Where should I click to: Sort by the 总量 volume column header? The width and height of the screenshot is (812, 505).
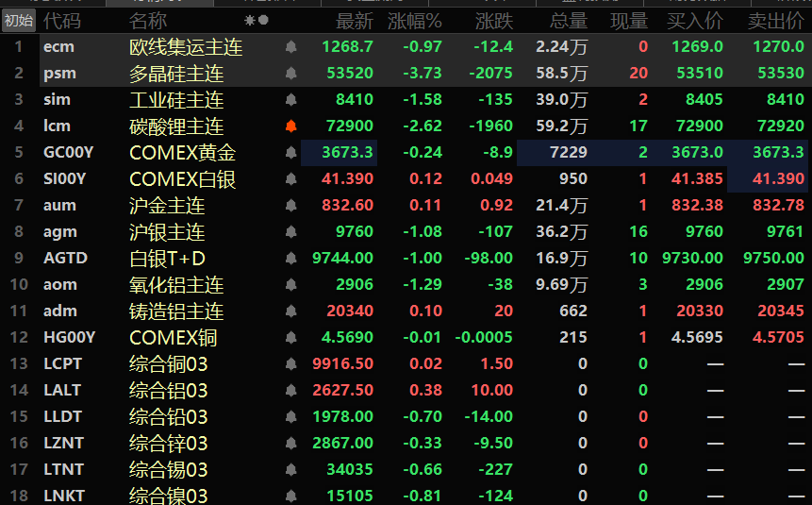[x=569, y=22]
